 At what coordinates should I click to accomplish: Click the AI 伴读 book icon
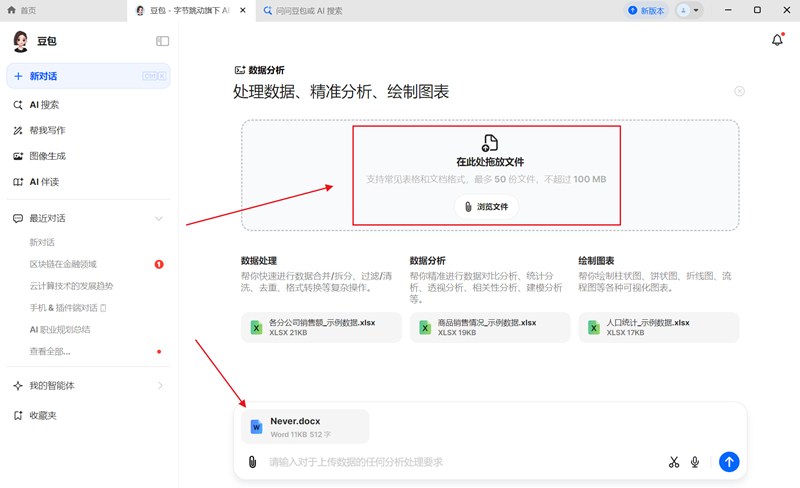click(x=18, y=182)
